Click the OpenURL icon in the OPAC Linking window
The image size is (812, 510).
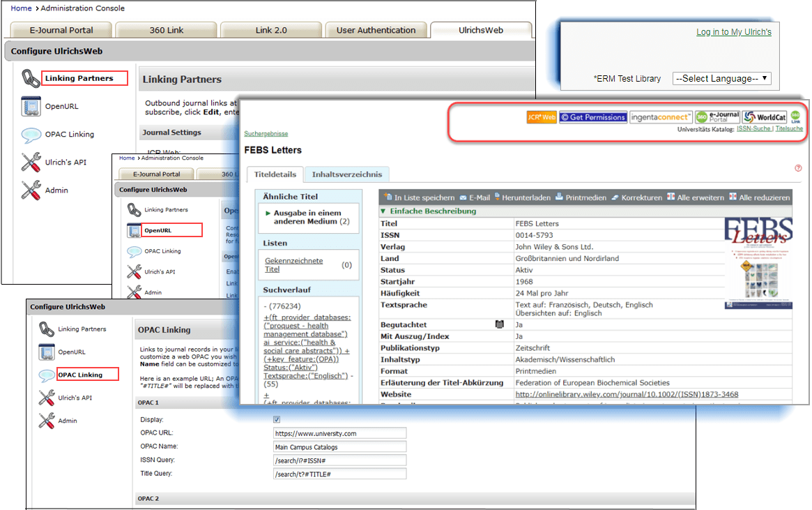[x=47, y=352]
